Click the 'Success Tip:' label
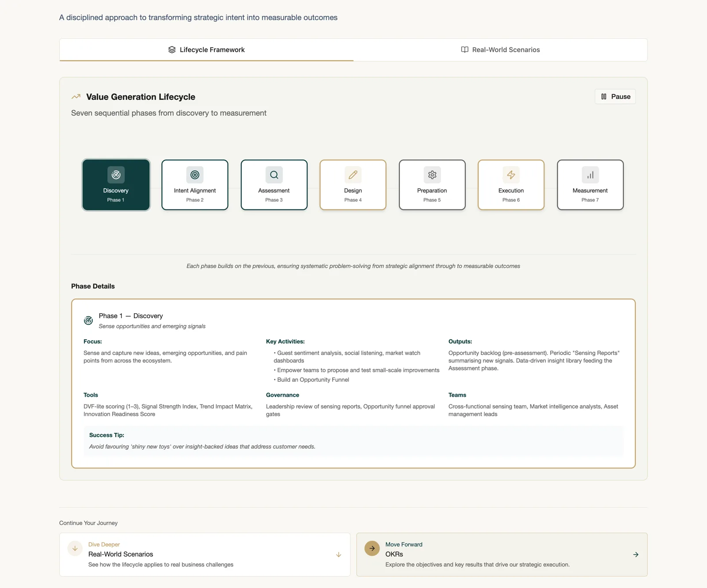This screenshot has height=588, width=707. coord(106,435)
